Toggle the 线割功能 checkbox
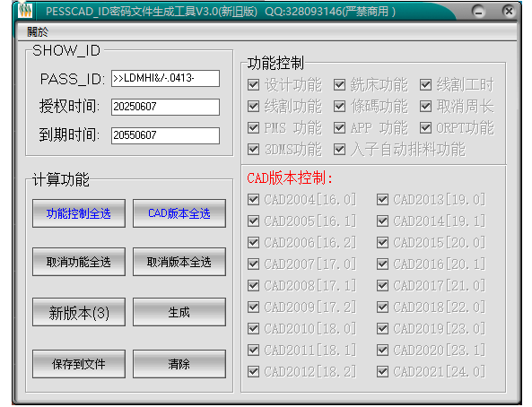Screen dimensions: 532x407 [x=254, y=106]
